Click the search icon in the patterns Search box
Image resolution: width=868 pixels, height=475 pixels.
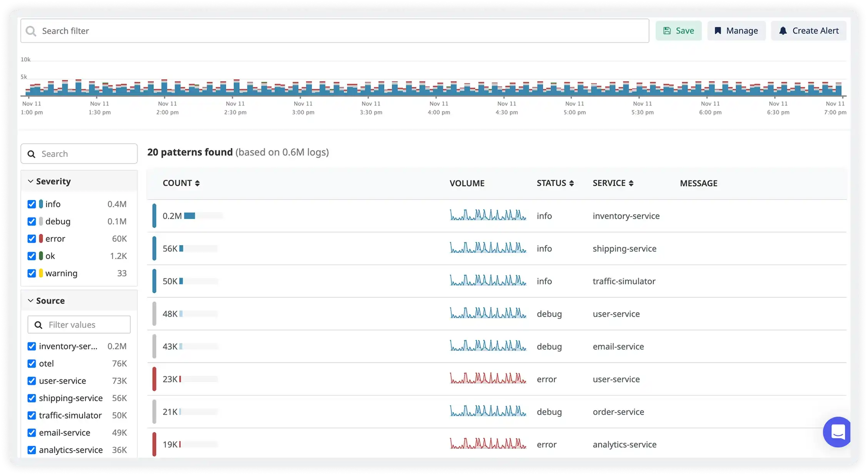coord(32,153)
